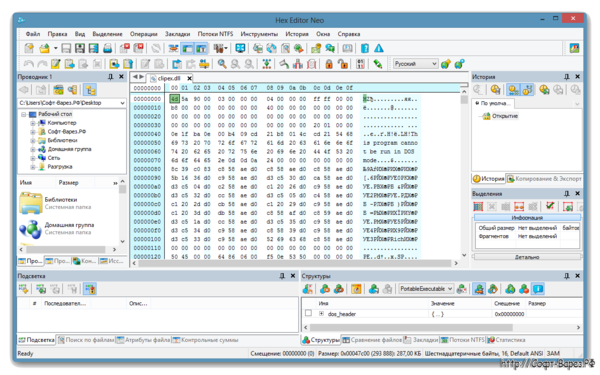This screenshot has width=600, height=375.
Task: Click the binary 01 view icon
Action: pyautogui.click(x=360, y=64)
